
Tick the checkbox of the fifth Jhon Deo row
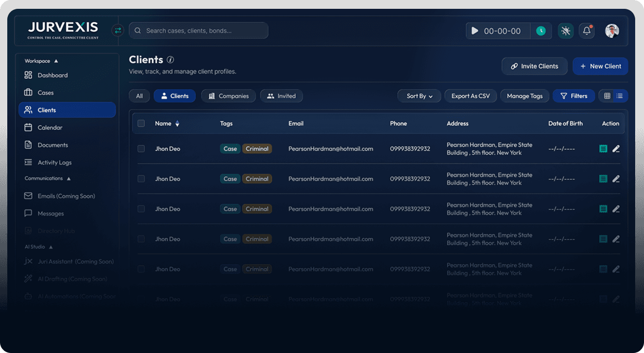pyautogui.click(x=141, y=269)
